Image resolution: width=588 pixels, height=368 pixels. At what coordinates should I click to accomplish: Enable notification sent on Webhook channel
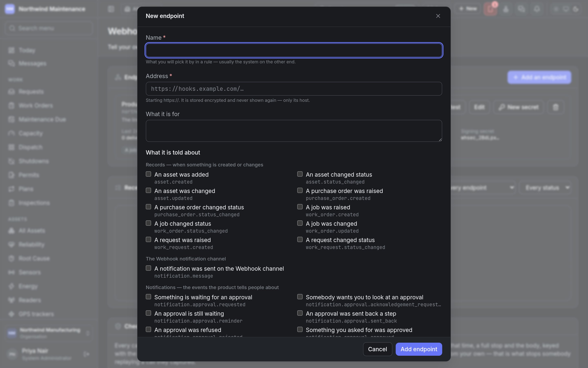tap(148, 268)
